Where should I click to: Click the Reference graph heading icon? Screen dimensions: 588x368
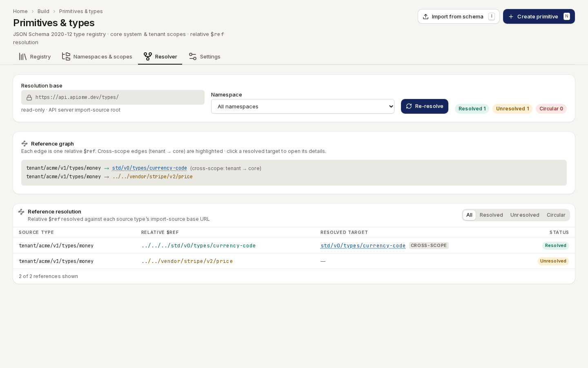[24, 144]
